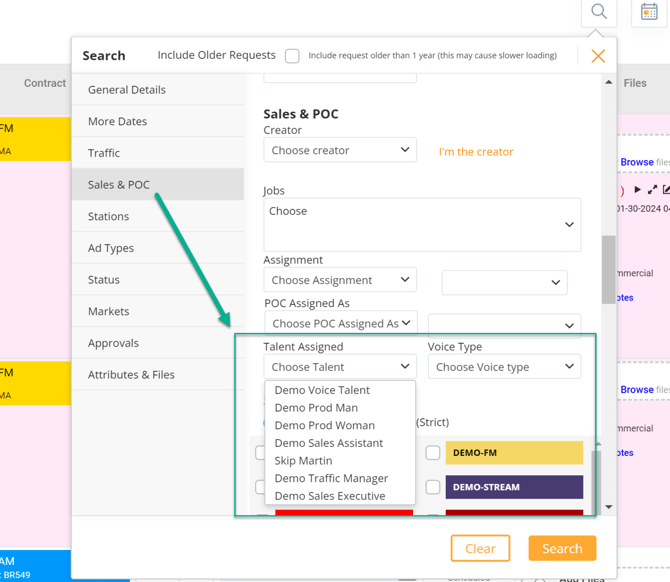Image resolution: width=670 pixels, height=582 pixels.
Task: Open the calendar view icon
Action: pos(649,12)
